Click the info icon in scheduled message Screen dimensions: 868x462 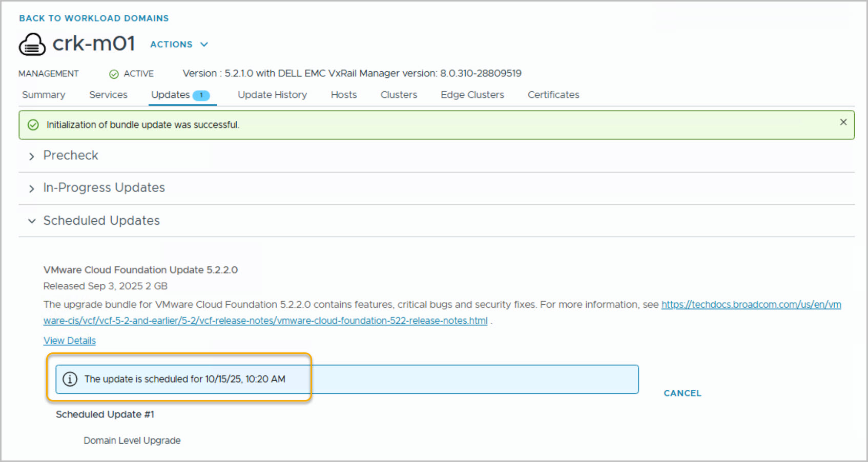[x=70, y=379]
